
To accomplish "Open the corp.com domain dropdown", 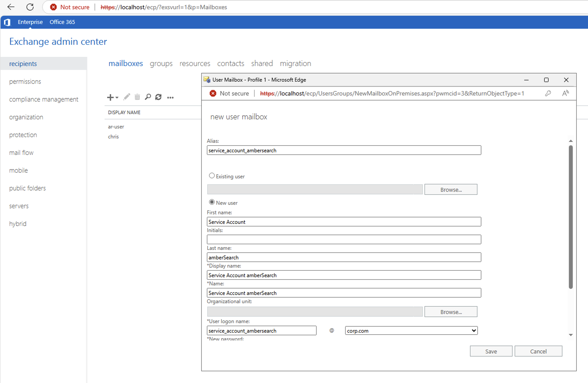I will coord(411,331).
